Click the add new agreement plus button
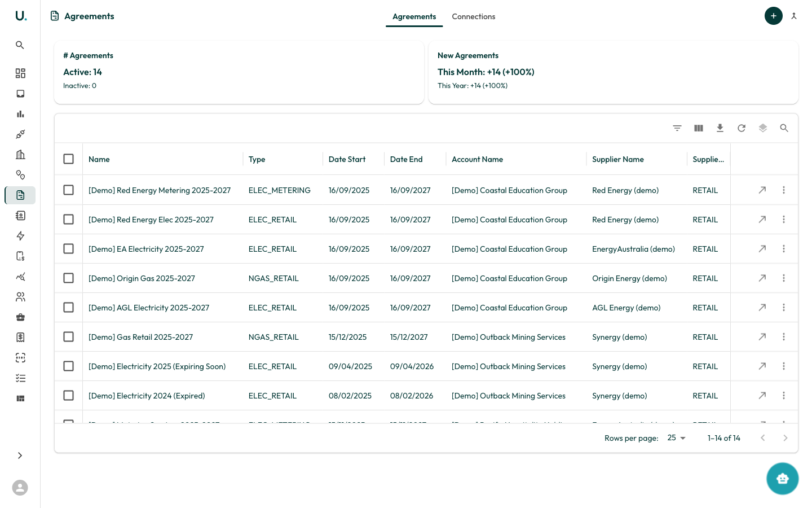Screen dimensions: 812x508 tap(774, 16)
